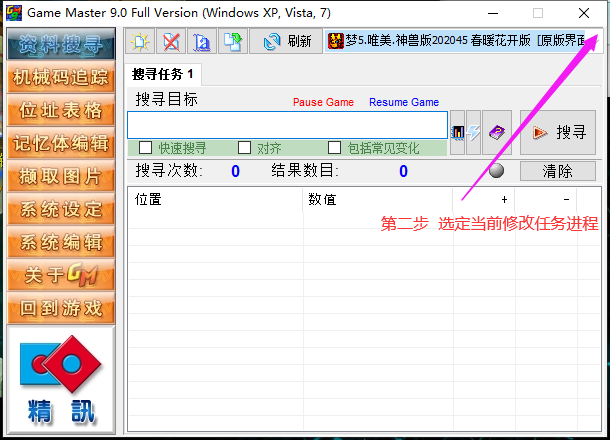Open the purple help book icon

pos(497,132)
